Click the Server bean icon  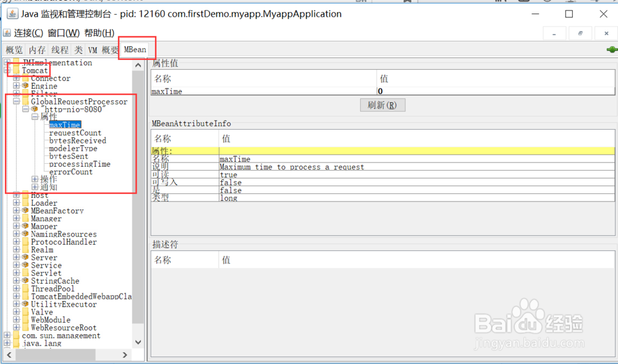pyautogui.click(x=25, y=257)
